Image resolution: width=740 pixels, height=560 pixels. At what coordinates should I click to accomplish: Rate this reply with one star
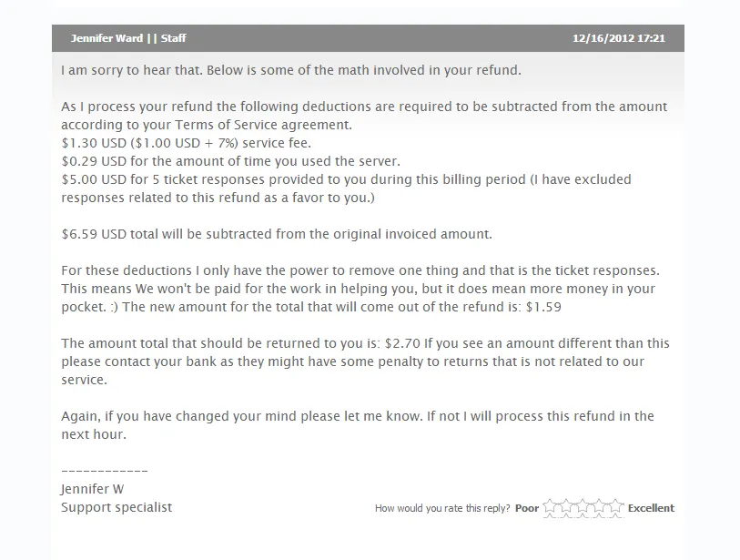(551, 507)
